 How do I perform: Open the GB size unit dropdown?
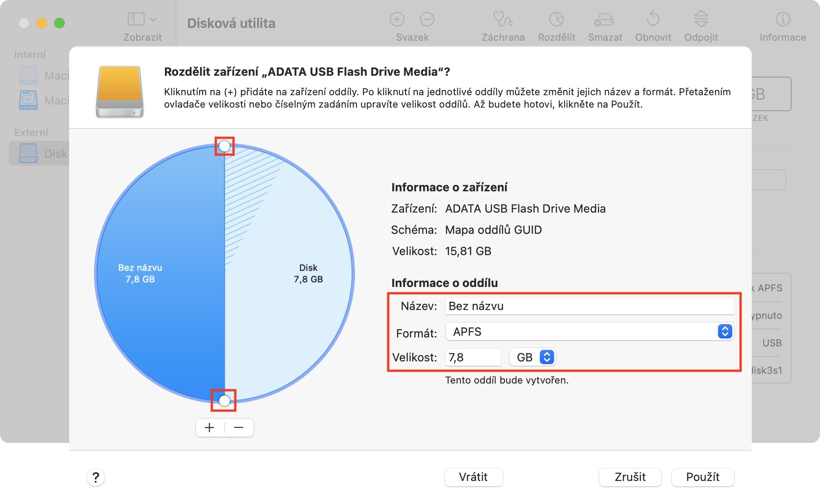click(533, 357)
